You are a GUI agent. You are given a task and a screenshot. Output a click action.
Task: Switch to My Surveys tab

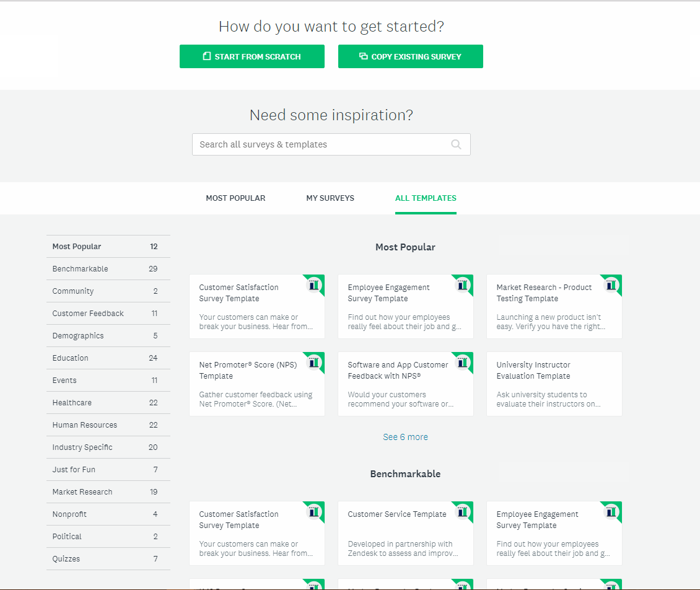(330, 198)
